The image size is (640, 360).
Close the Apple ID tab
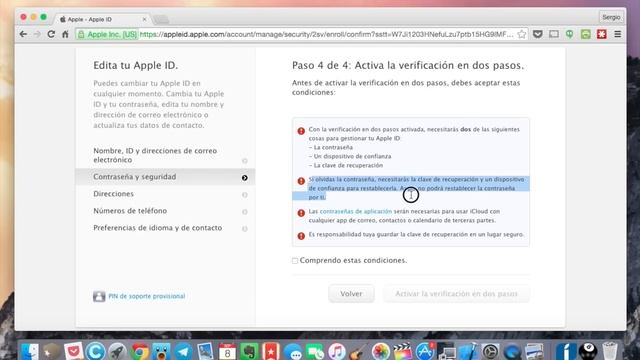144,19
